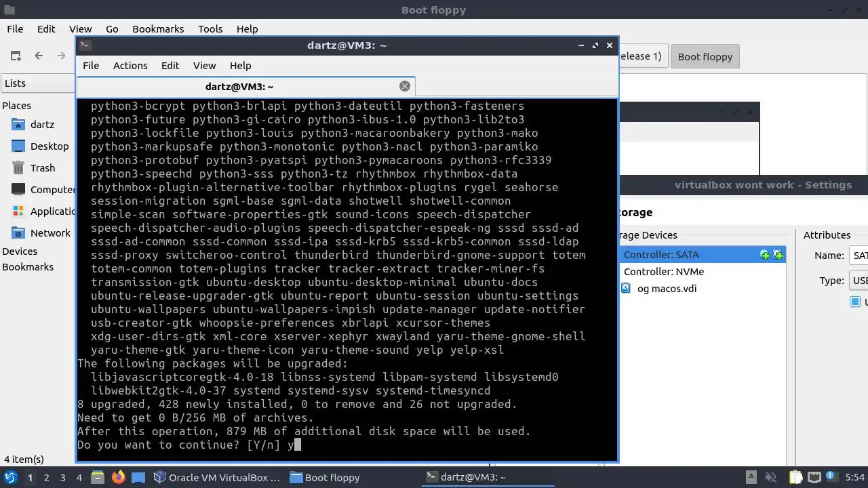The height and width of the screenshot is (488, 868).
Task: Click the Network icon in Places
Action: tap(18, 233)
